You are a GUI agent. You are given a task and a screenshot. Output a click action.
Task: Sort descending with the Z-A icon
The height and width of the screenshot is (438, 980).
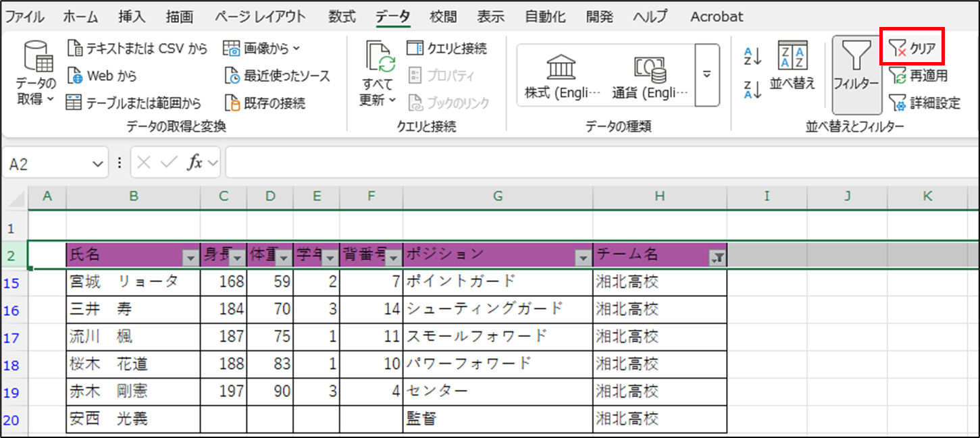point(752,88)
